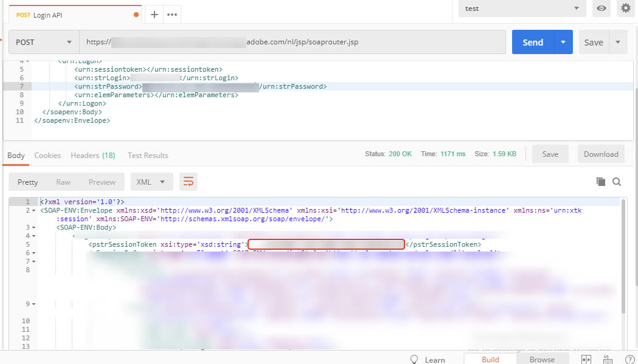Copy the response body using the copy icon

(x=600, y=181)
